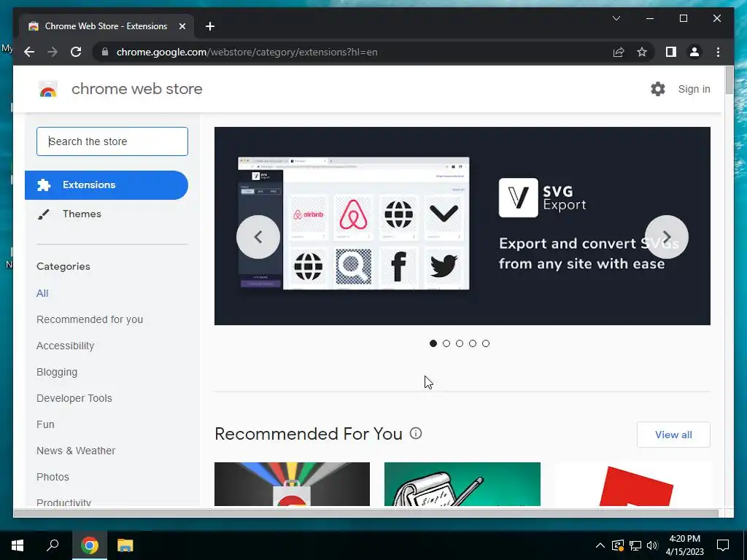The width and height of the screenshot is (747, 560).
Task: Switch to the Extensions section
Action: pyautogui.click(x=107, y=184)
